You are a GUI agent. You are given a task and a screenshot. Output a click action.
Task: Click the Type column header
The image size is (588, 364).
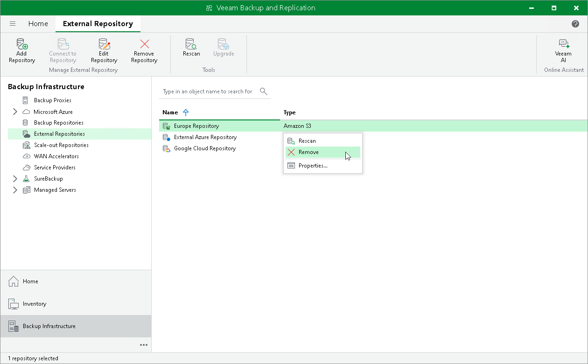pyautogui.click(x=290, y=112)
